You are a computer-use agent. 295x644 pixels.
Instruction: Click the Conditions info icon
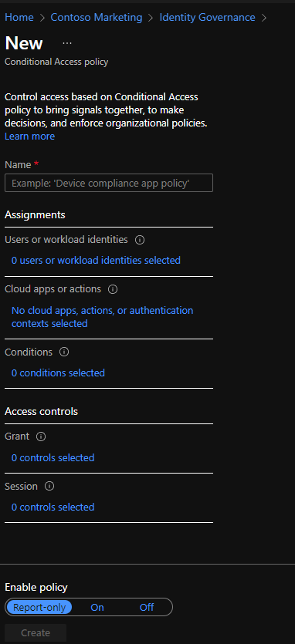tap(64, 352)
